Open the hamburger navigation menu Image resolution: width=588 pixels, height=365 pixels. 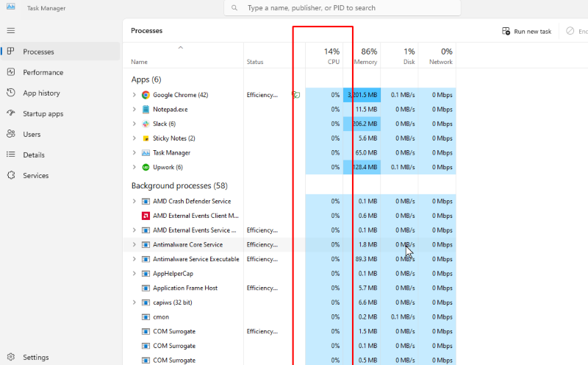(x=11, y=30)
